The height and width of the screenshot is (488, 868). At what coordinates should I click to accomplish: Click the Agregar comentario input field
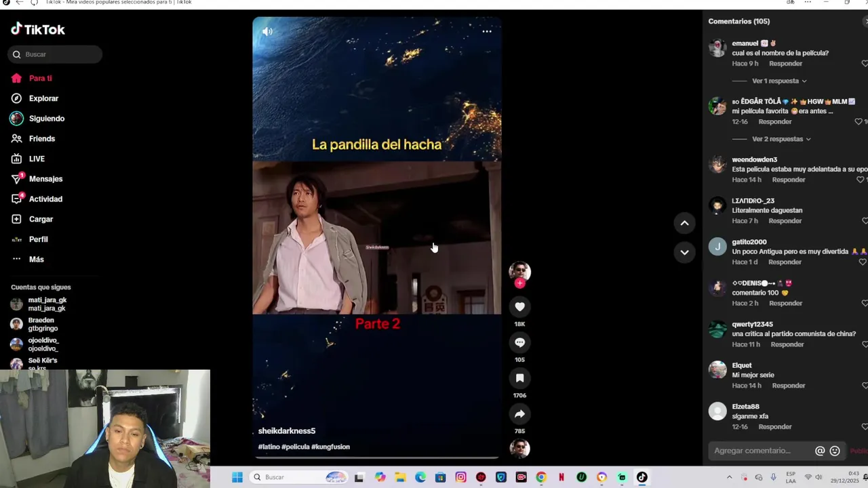tap(761, 451)
